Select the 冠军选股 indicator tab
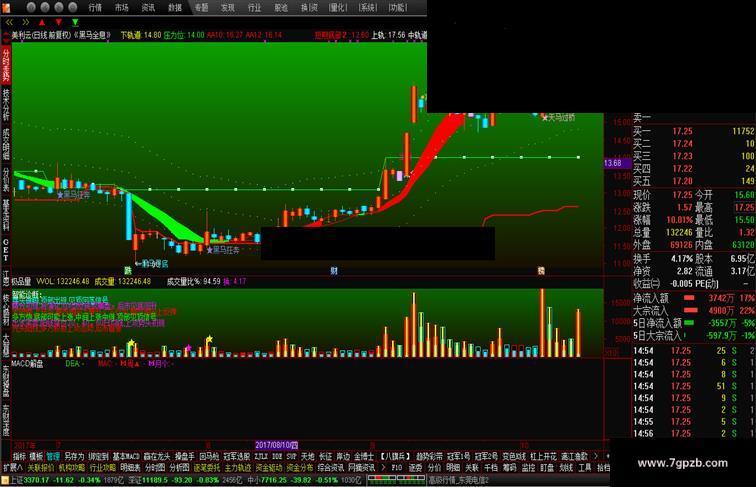The height and width of the screenshot is (487, 756). (236, 456)
